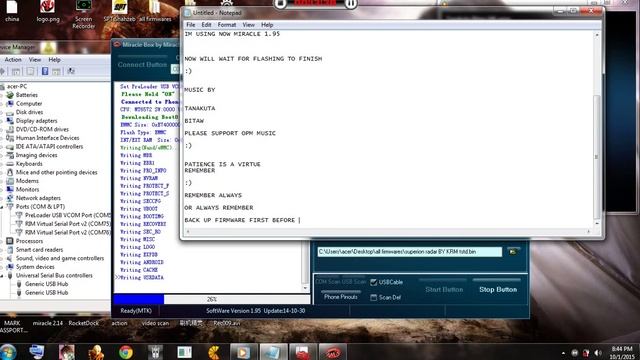The width and height of the screenshot is (640, 360).
Task: Click the Notepad horizontal scrollbar
Action: point(388,231)
